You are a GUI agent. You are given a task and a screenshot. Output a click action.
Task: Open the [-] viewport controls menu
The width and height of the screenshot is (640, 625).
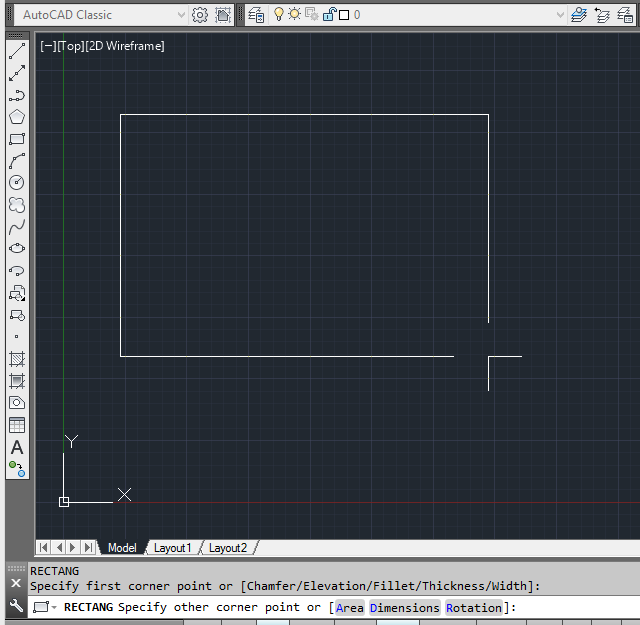(x=48, y=46)
